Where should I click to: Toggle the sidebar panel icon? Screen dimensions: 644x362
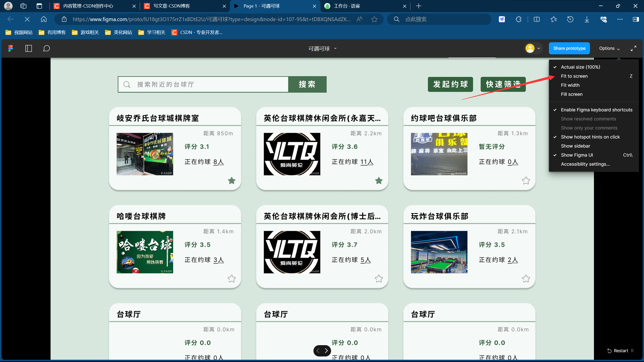29,48
